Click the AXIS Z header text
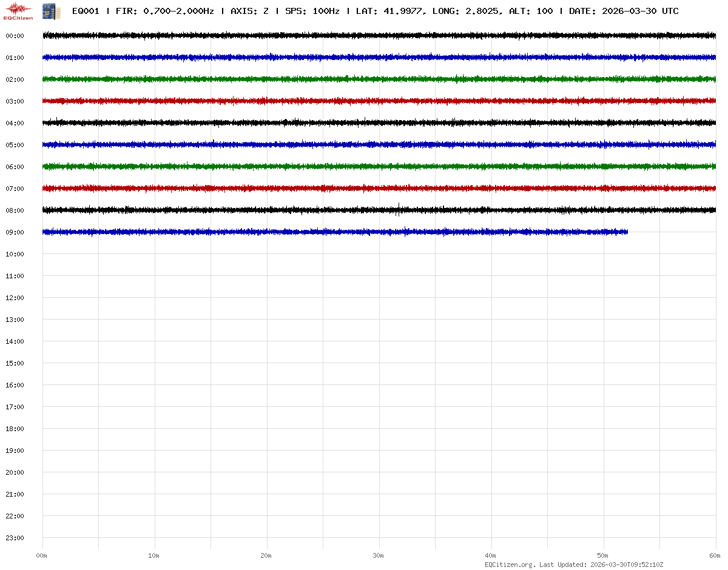 tap(249, 12)
